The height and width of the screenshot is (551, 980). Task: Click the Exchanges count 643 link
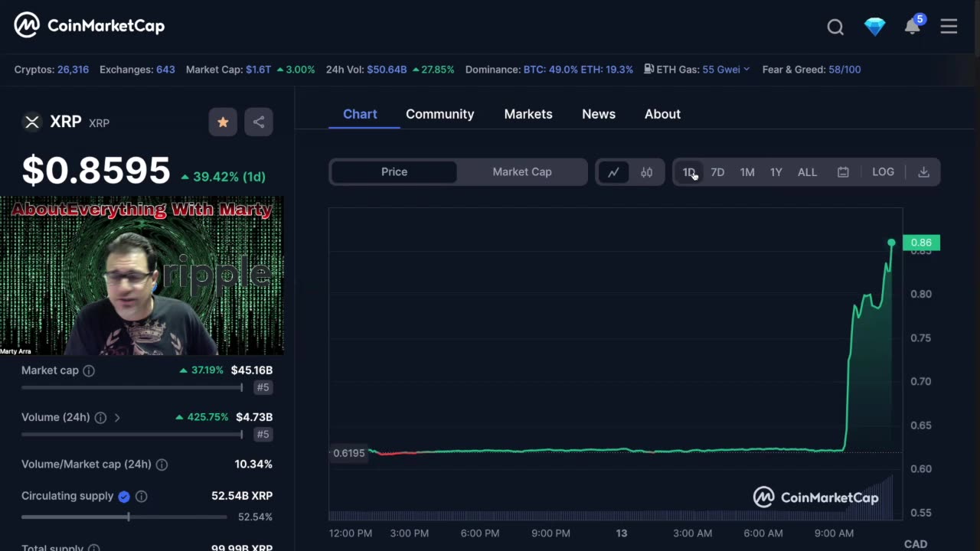[x=165, y=70]
